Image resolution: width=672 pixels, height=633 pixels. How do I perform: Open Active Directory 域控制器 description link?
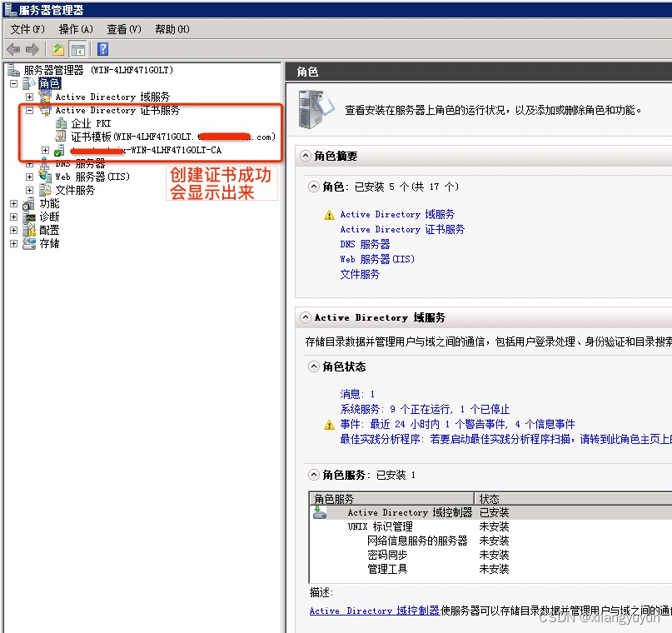coord(375,611)
